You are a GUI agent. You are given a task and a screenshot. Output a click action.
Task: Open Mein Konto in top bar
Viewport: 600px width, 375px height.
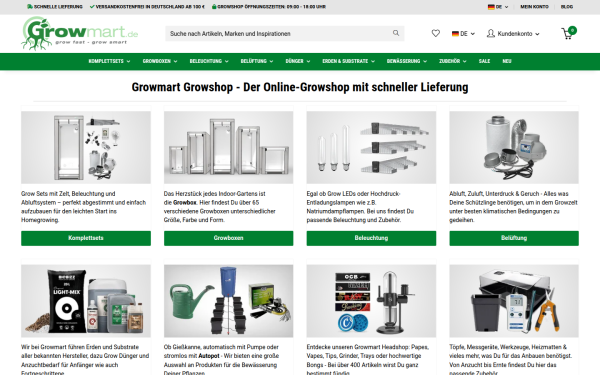point(534,7)
